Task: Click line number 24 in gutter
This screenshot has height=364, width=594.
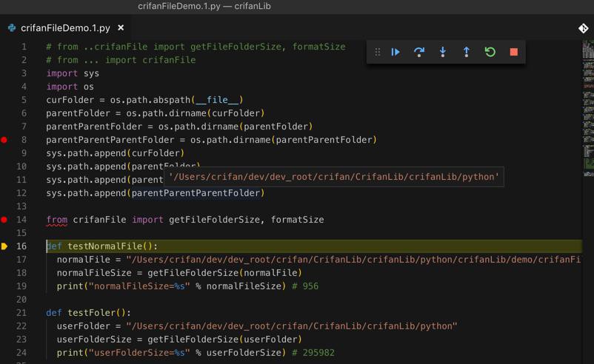Action: point(21,353)
